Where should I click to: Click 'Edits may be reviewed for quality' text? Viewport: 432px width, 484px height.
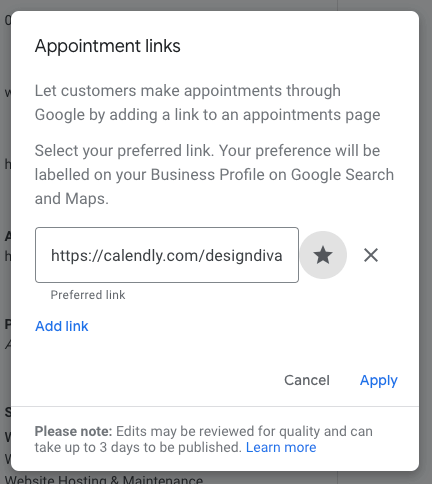click(x=244, y=431)
